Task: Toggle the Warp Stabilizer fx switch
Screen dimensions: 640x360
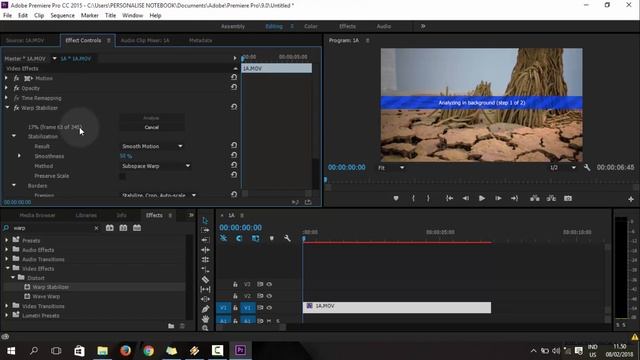Action: 16,108
